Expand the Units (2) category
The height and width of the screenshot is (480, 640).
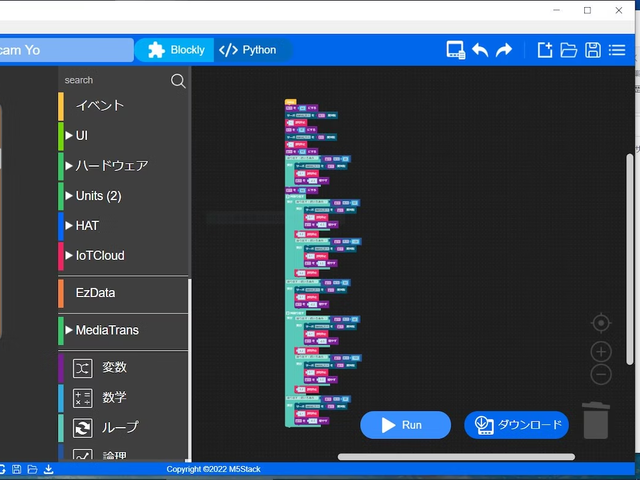click(x=123, y=196)
